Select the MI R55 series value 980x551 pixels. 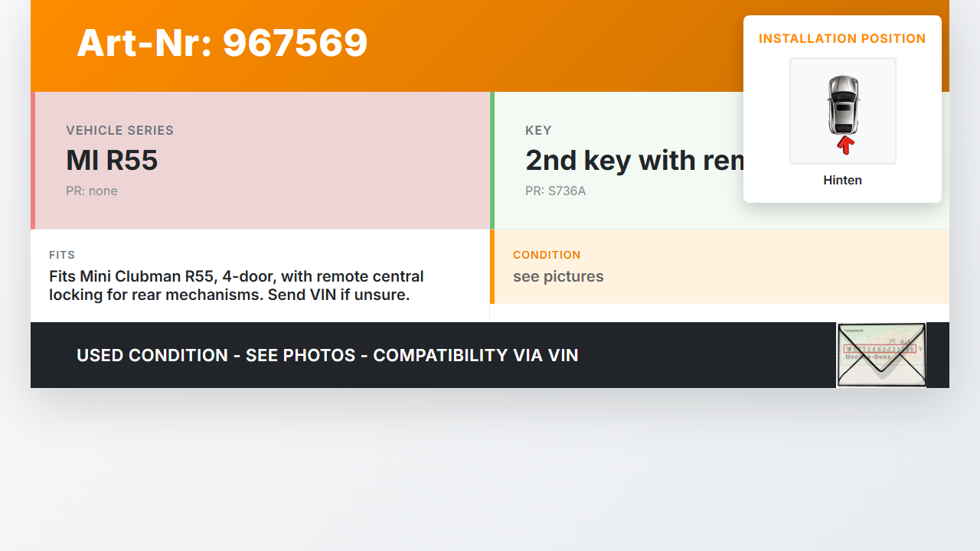click(112, 161)
